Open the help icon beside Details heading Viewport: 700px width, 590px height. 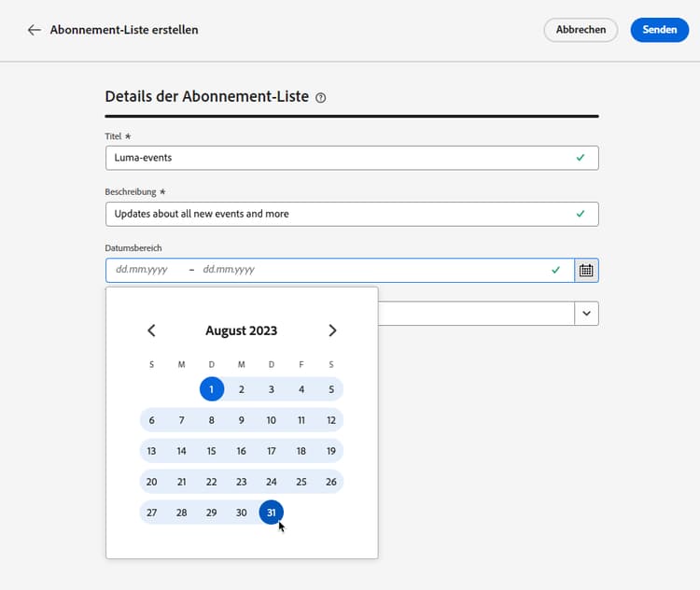[x=321, y=97]
